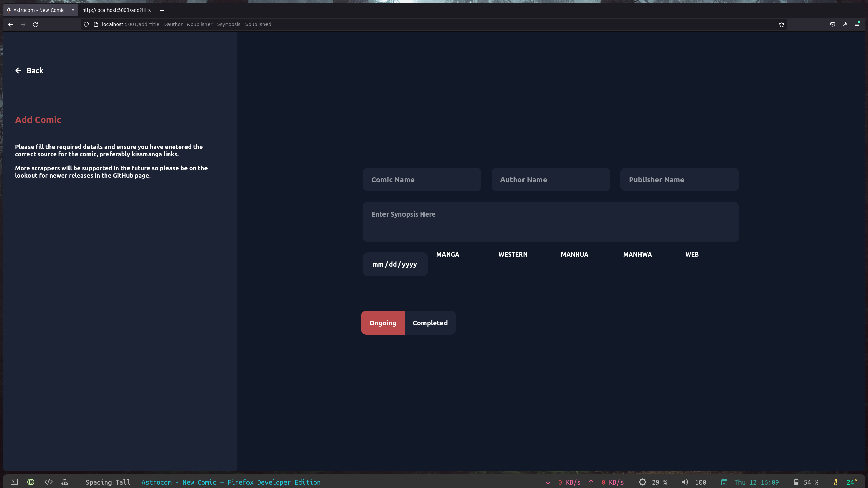Select Ongoing status
This screenshot has height=488, width=868.
tap(383, 323)
